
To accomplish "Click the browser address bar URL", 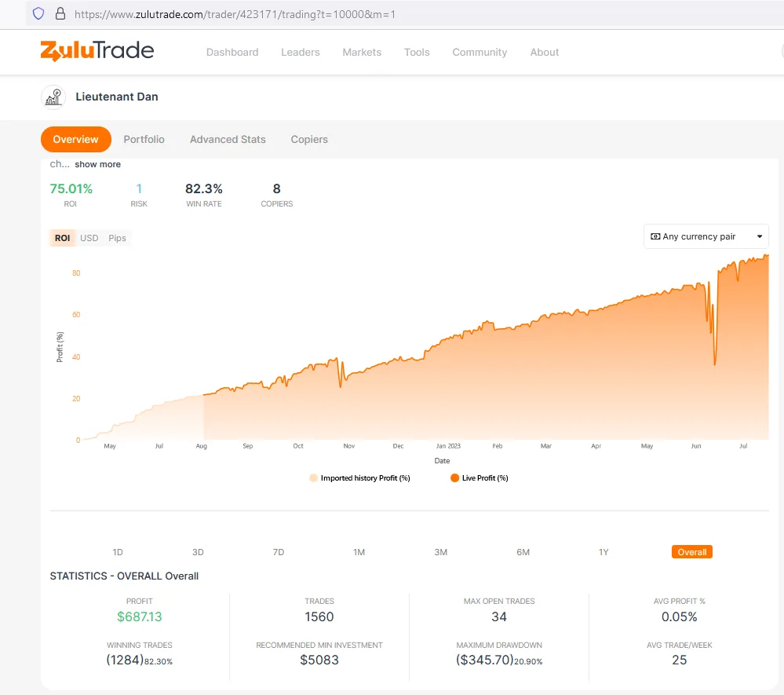I will coord(235,14).
